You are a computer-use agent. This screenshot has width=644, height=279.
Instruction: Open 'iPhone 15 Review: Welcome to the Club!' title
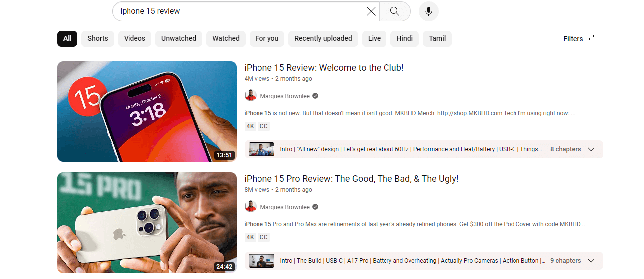[324, 68]
